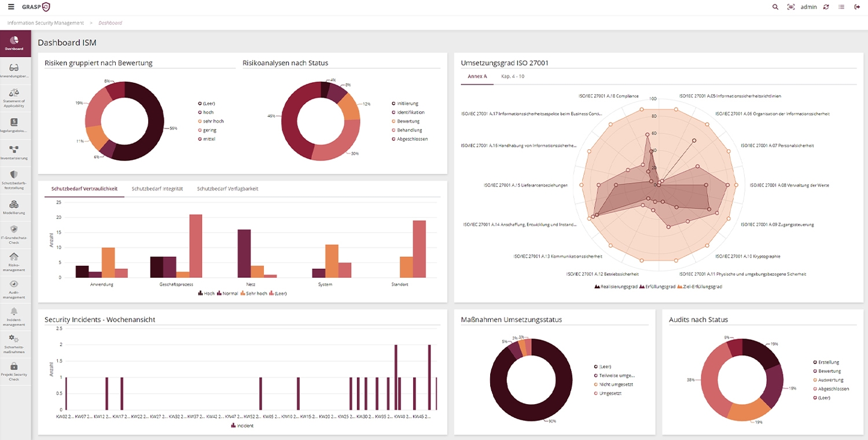Click the refresh icon next to admin
The image size is (868, 440).
pyautogui.click(x=826, y=6)
